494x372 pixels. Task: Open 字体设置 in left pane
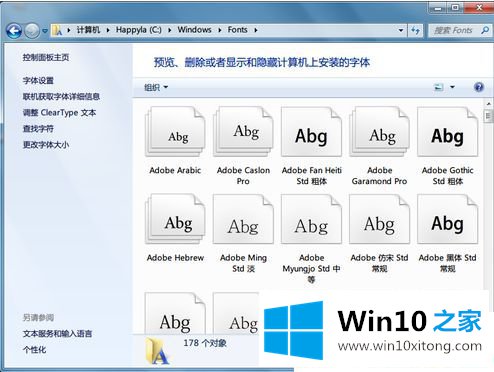pos(38,80)
